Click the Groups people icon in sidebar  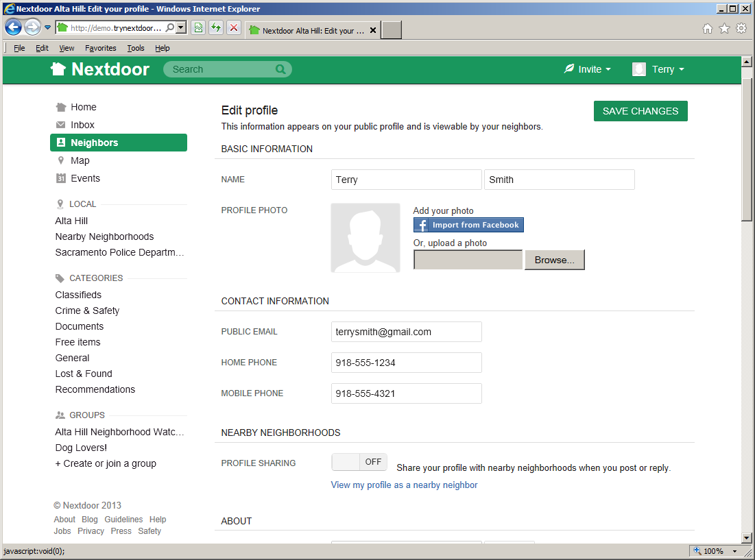click(59, 415)
